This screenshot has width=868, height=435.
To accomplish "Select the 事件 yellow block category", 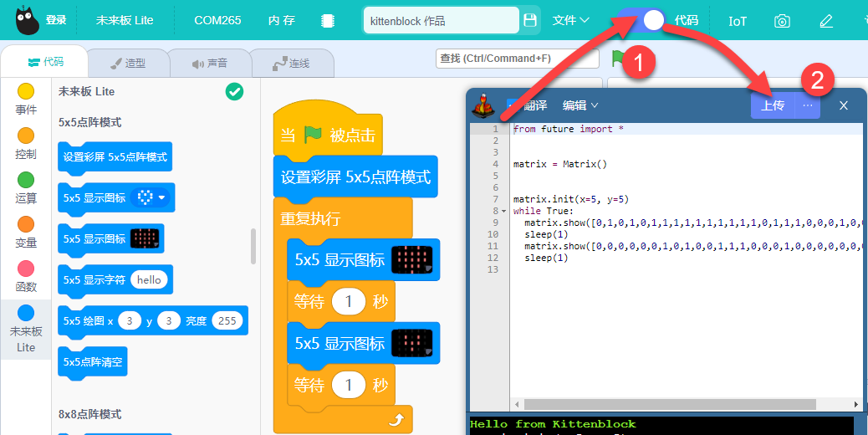I will pos(25,99).
